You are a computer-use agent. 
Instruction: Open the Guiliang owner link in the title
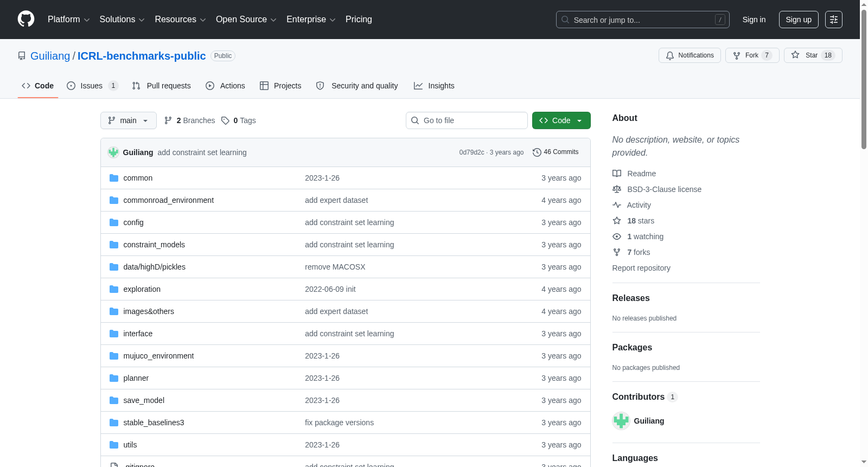pyautogui.click(x=50, y=56)
